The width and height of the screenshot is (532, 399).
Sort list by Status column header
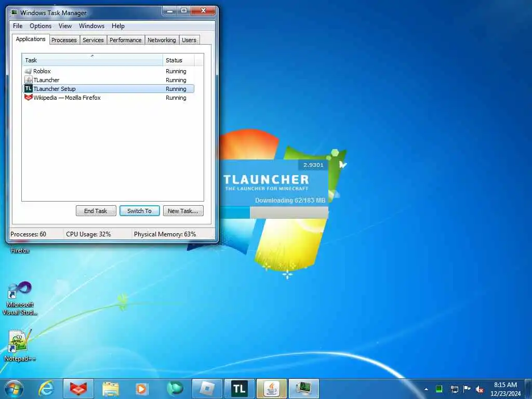coord(179,60)
